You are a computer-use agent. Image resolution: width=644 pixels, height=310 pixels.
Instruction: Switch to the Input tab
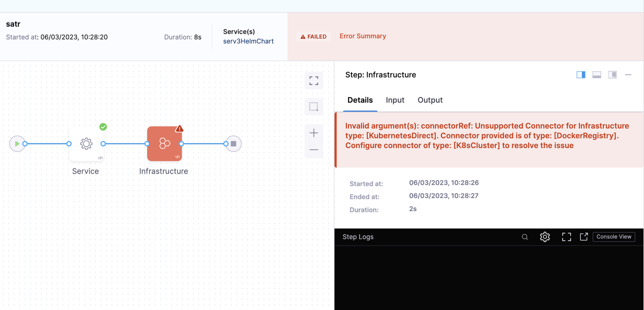point(395,100)
